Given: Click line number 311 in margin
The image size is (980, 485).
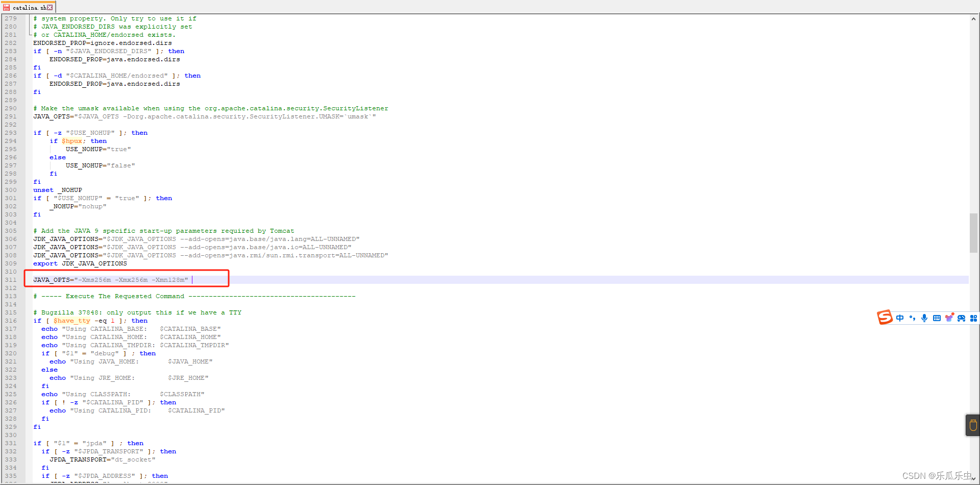Looking at the screenshot, I should click(x=11, y=280).
